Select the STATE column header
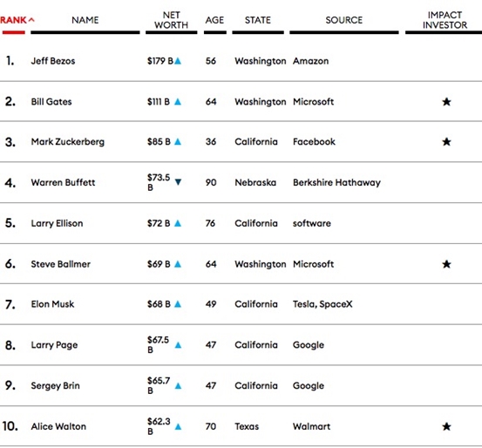This screenshot has width=482, height=448. click(258, 20)
